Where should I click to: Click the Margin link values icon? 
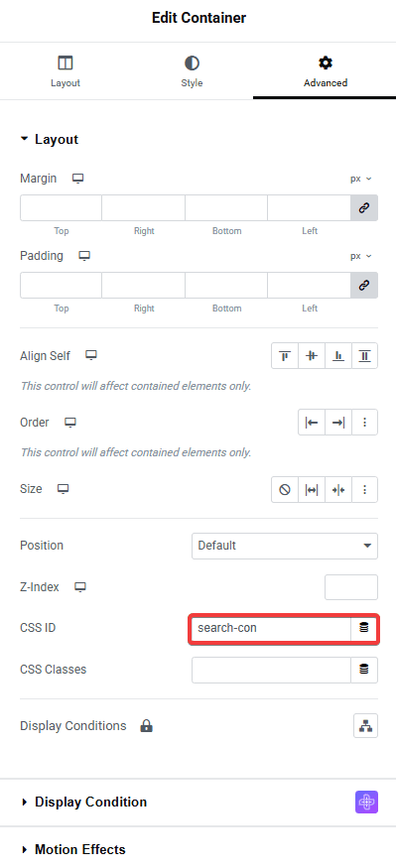point(364,207)
